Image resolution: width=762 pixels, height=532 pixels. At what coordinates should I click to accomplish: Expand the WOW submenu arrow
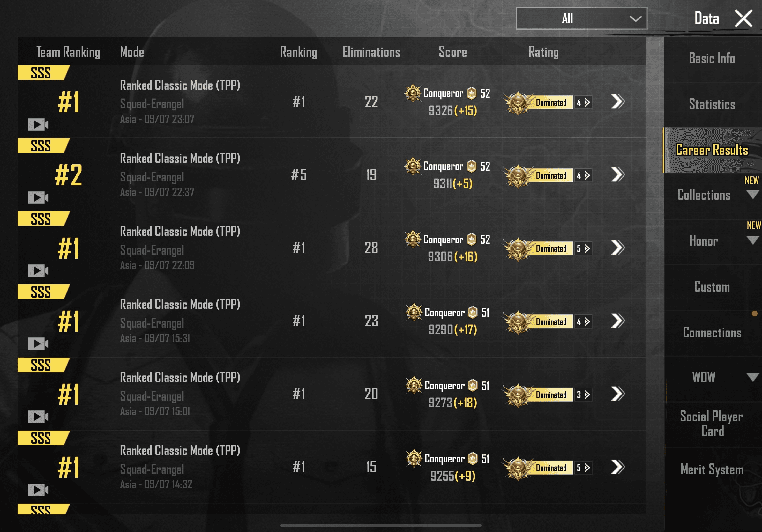(x=752, y=377)
